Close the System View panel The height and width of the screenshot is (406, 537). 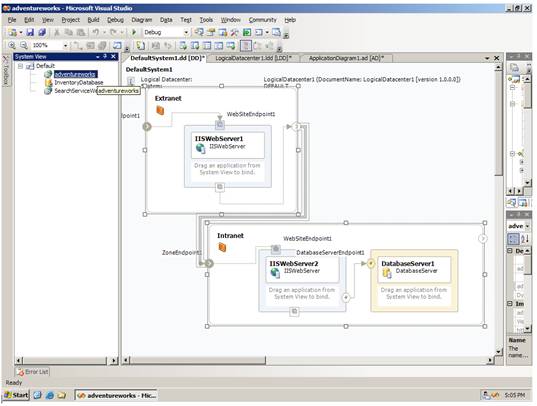[113, 56]
